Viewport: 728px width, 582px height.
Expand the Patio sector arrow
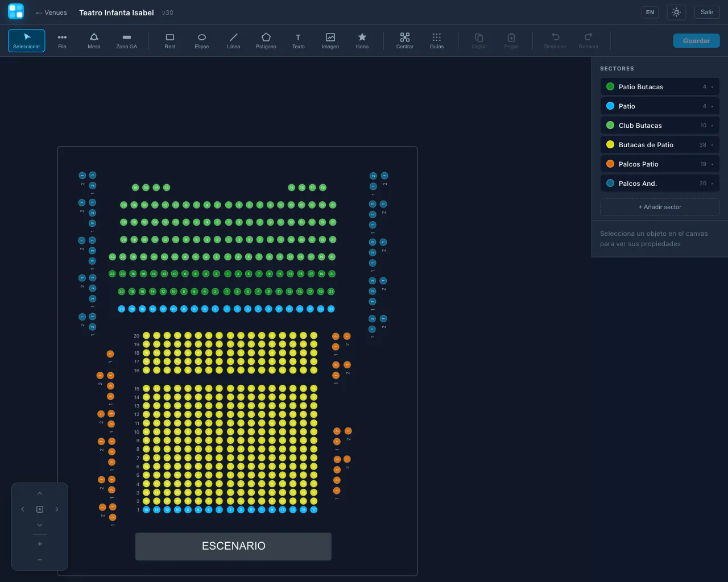pos(712,106)
